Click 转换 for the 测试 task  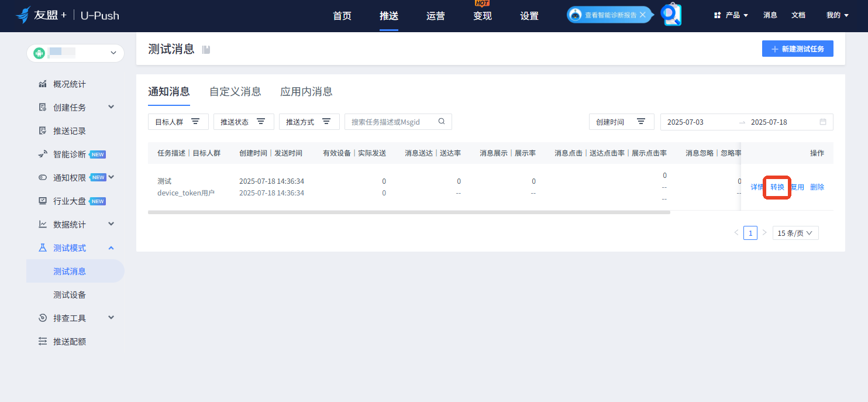click(777, 187)
